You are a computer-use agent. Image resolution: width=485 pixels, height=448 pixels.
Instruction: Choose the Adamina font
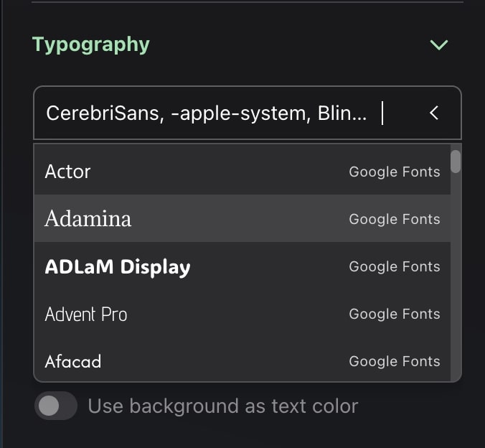coord(88,219)
